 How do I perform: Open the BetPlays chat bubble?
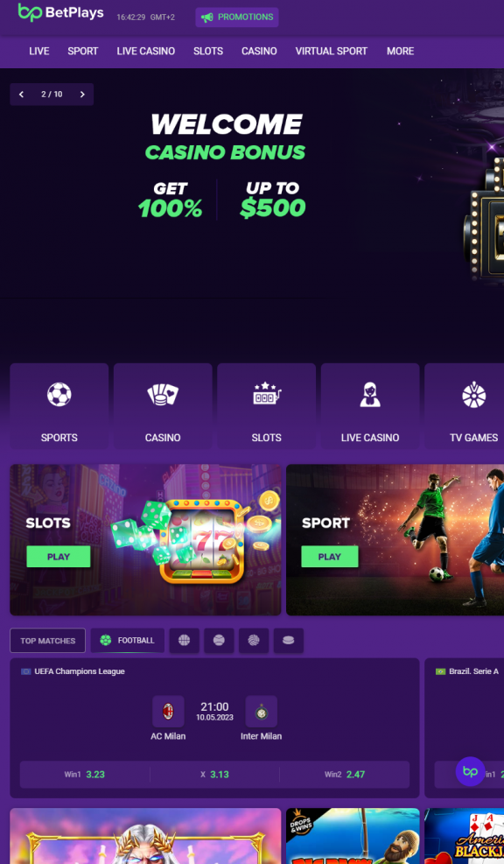471,771
